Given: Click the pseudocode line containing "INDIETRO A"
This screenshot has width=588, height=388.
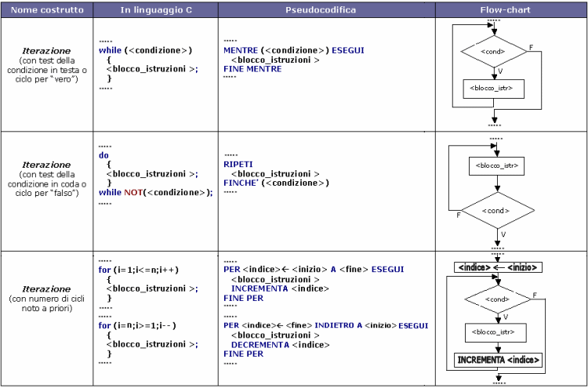Looking at the screenshot, I should (x=326, y=325).
